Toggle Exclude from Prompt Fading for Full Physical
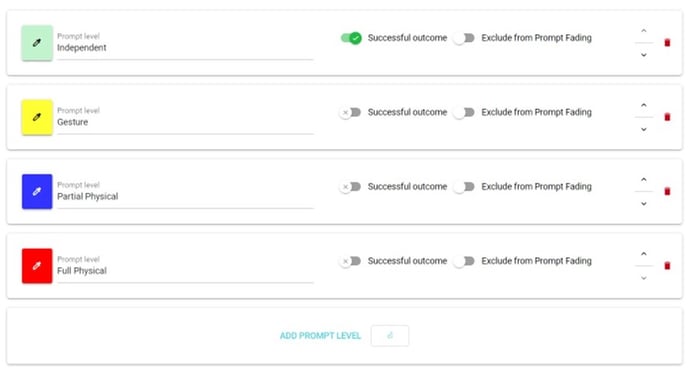Screen dimensions: 688x370 (x=464, y=261)
